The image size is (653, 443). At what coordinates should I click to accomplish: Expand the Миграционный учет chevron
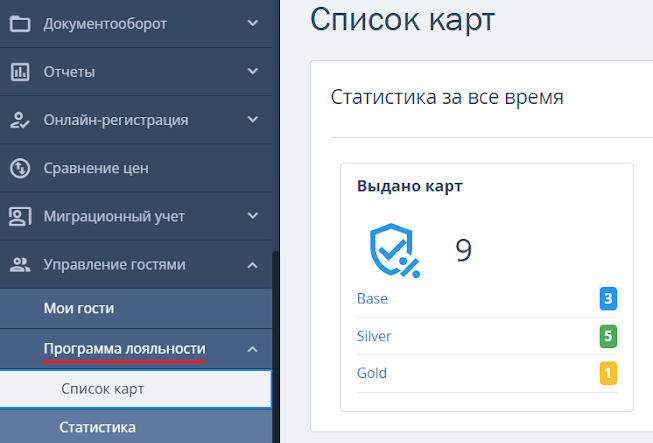coord(252,216)
